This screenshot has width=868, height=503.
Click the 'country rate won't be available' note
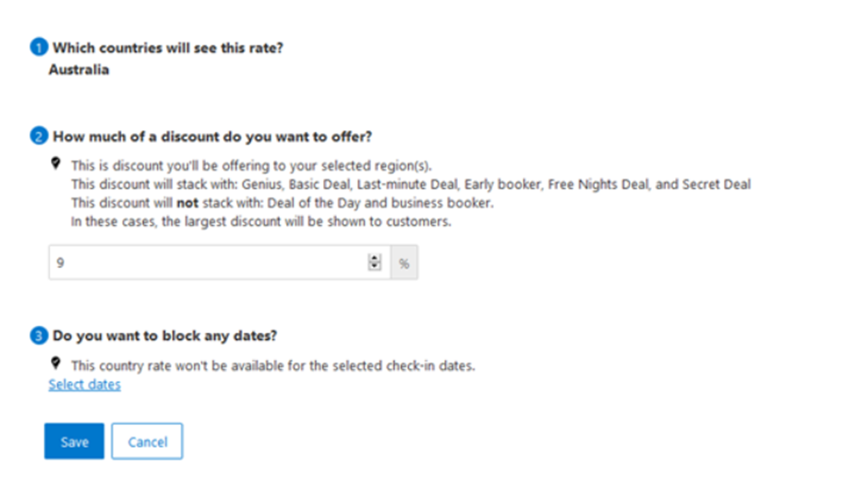coord(272,365)
